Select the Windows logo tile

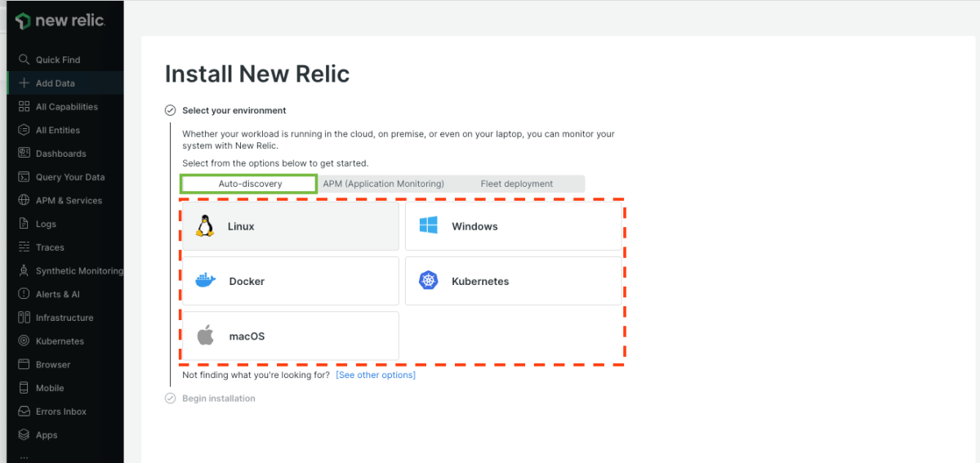pos(513,226)
